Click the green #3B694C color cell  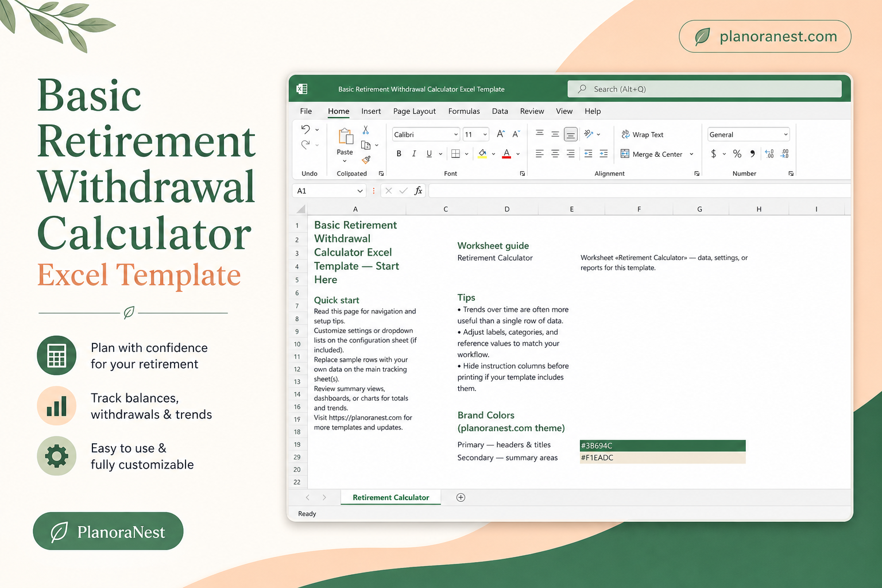click(663, 446)
